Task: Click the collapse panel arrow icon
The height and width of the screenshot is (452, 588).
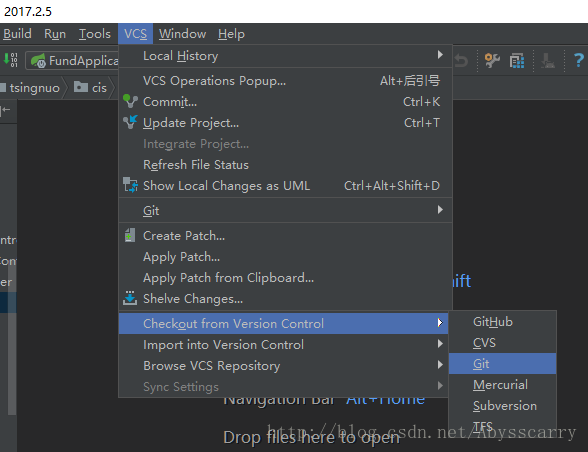Action: coord(5,110)
